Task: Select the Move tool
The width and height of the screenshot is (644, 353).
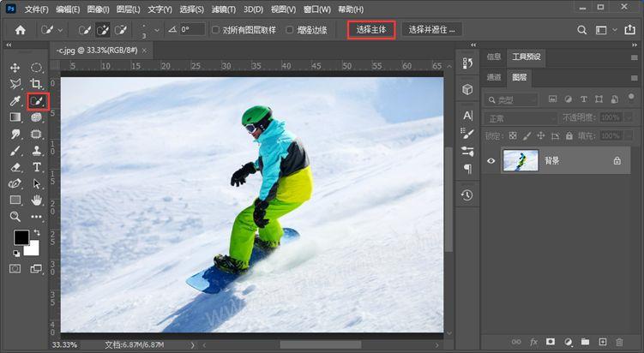Action: click(x=15, y=68)
